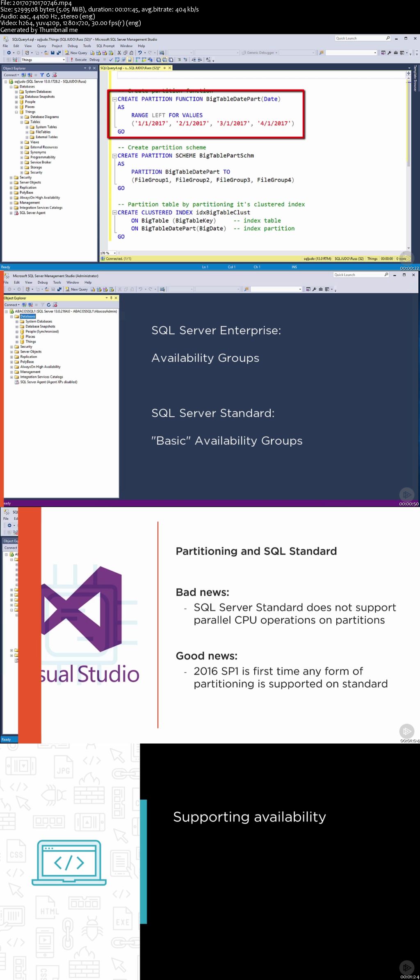The image size is (420, 980).
Task: Open the Window menu in the second window
Action: tap(73, 282)
